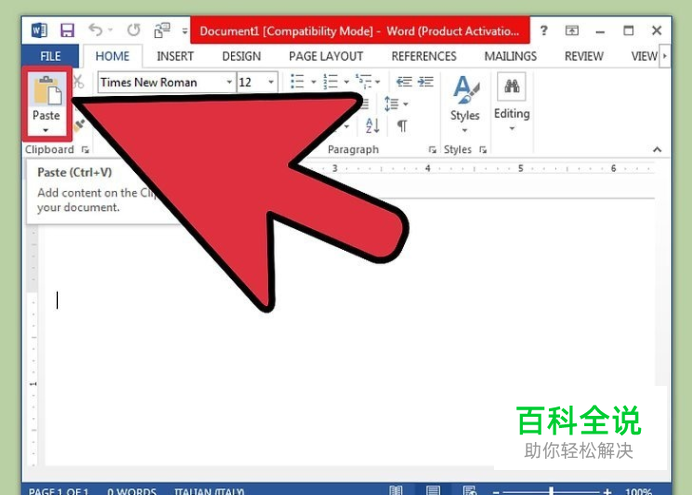Click the Help question mark icon
The width and height of the screenshot is (692, 495).
[x=544, y=30]
